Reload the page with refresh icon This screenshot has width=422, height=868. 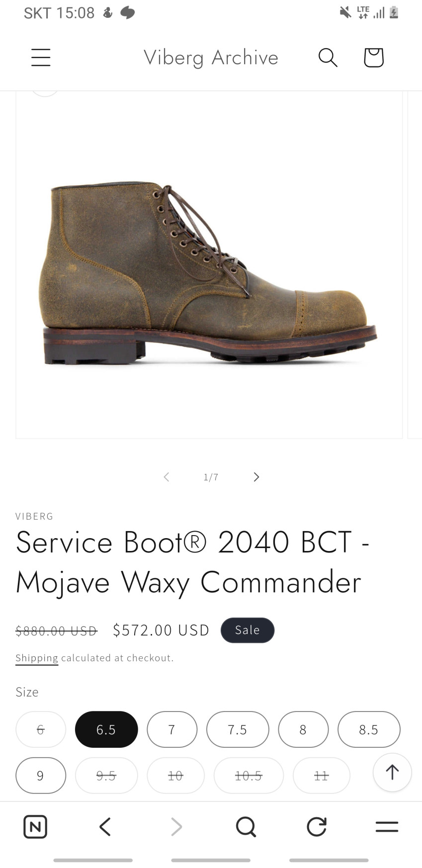click(x=317, y=827)
